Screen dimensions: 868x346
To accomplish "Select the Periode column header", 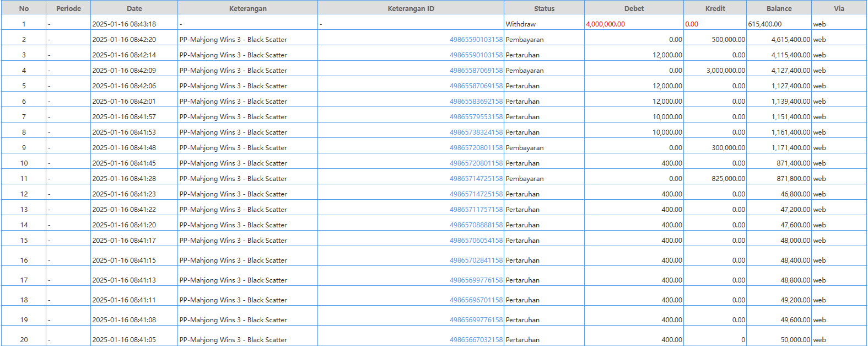I will [x=68, y=8].
